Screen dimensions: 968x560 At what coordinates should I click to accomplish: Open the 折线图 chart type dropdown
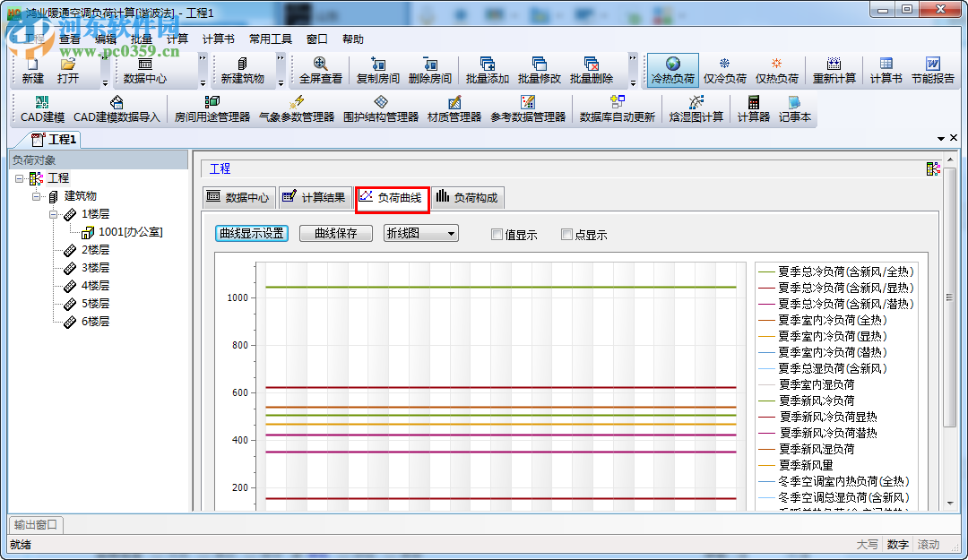coord(420,234)
